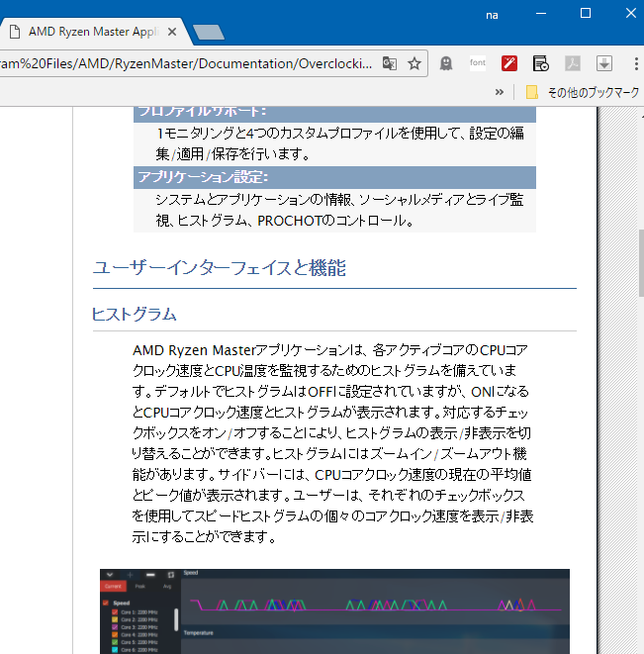The width and height of the screenshot is (644, 654).
Task: Maximize the Chrome window
Action: 586,13
